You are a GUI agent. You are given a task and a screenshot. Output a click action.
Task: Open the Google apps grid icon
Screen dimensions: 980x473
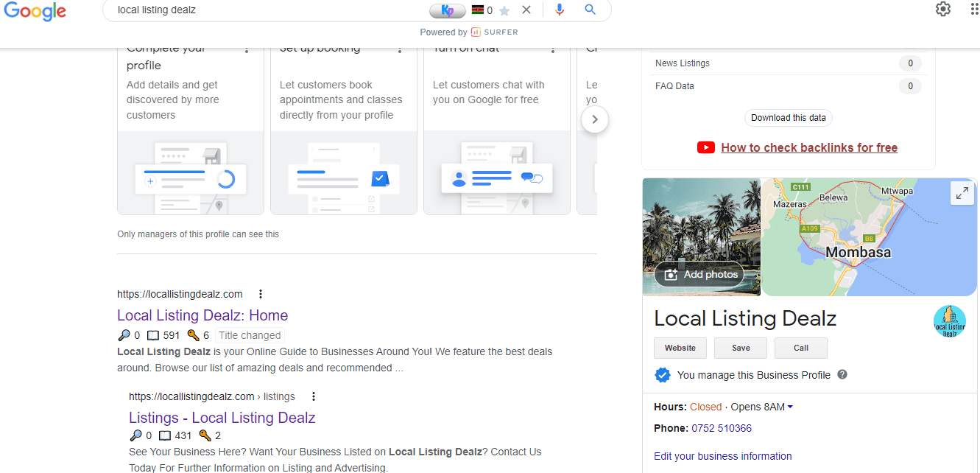pyautogui.click(x=975, y=9)
